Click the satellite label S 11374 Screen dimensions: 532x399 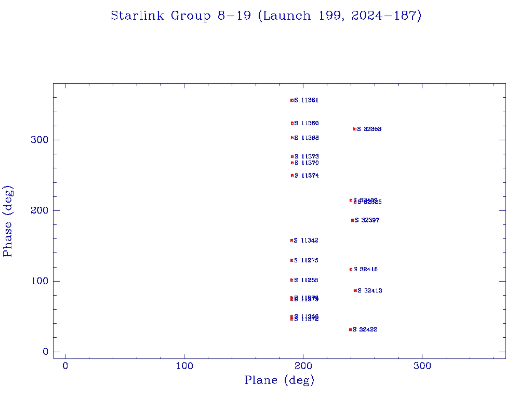307,176
